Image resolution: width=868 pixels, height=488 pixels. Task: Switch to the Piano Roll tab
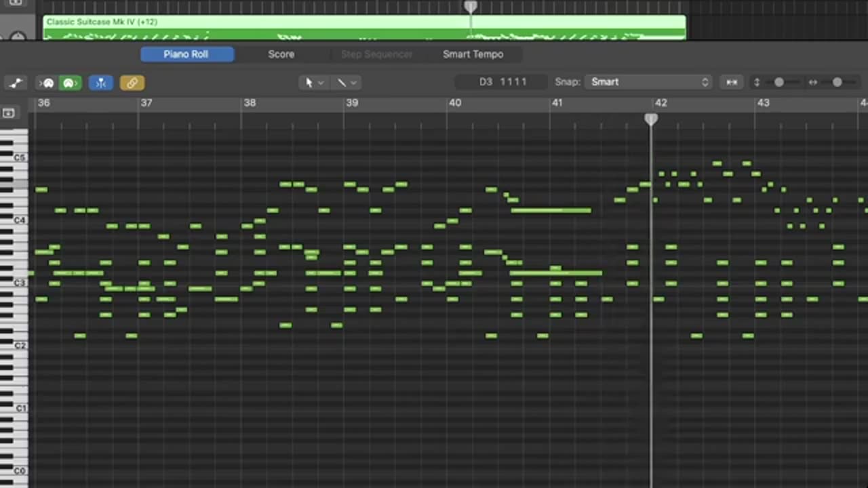pyautogui.click(x=186, y=54)
